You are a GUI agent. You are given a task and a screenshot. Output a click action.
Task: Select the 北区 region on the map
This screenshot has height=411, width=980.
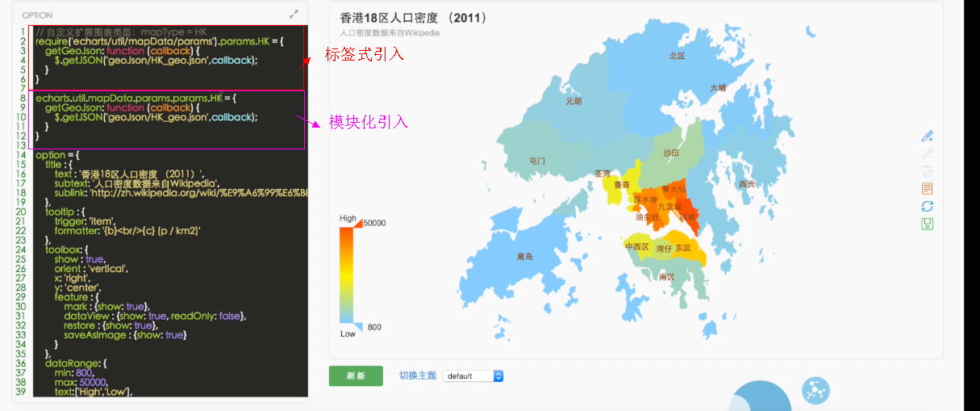(x=677, y=56)
